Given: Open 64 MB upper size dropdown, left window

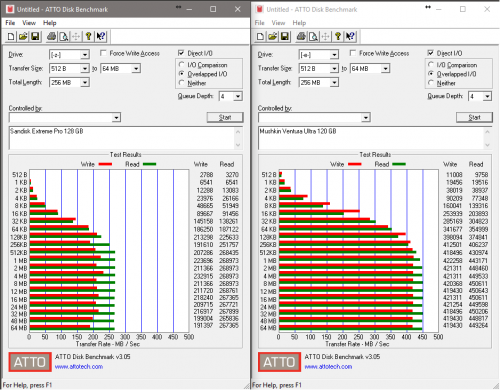Looking at the screenshot, I should 136,68.
